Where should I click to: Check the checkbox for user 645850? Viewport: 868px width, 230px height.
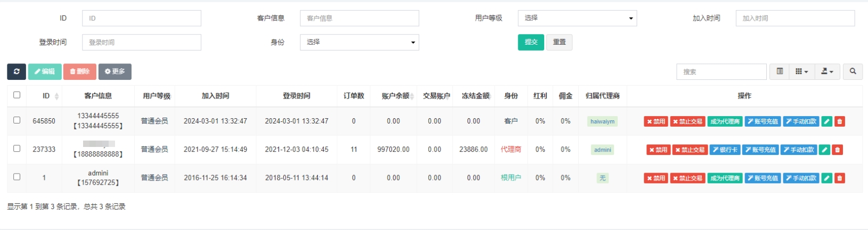coord(17,120)
